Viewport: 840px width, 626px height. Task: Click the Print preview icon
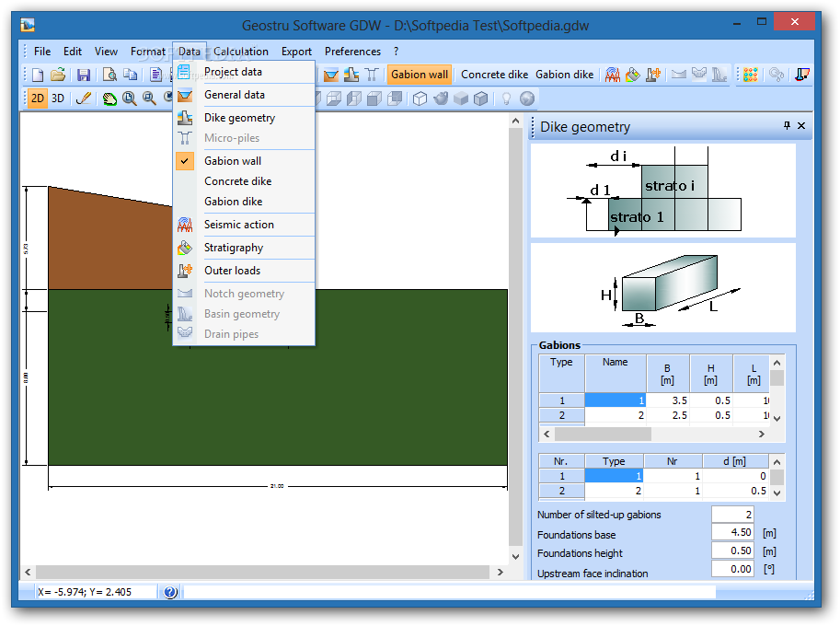coord(109,75)
